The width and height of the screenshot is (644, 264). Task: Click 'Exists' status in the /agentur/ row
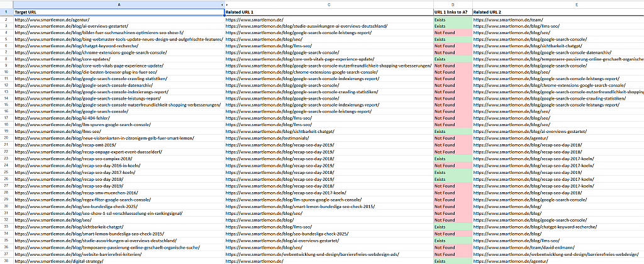pos(453,20)
